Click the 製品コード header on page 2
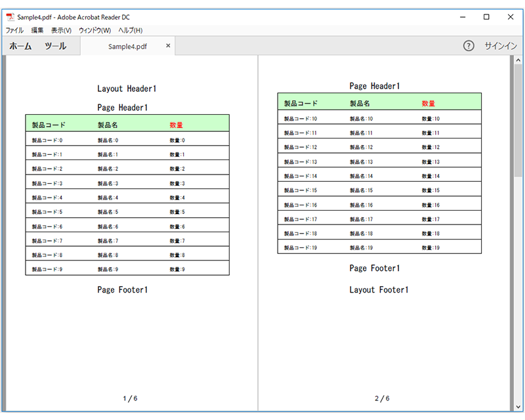The width and height of the screenshot is (525, 420). tap(301, 104)
